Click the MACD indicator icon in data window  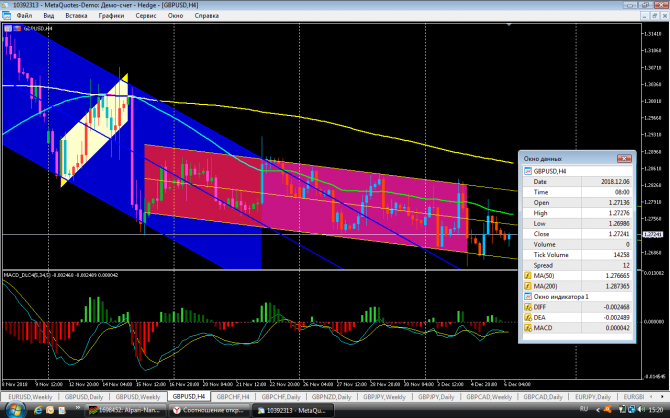pyautogui.click(x=528, y=328)
